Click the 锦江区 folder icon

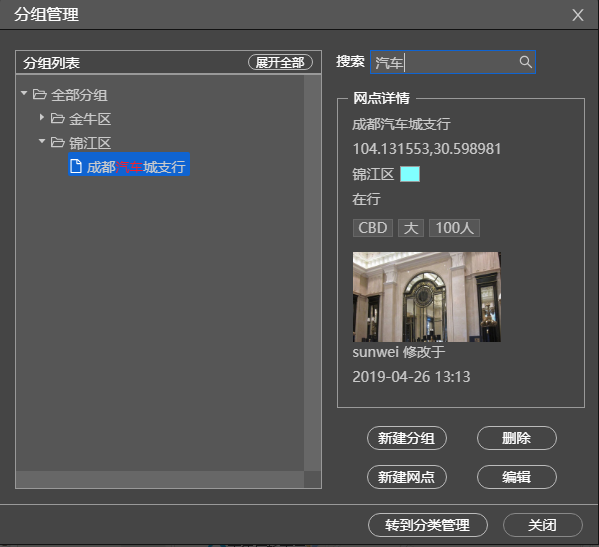57,142
